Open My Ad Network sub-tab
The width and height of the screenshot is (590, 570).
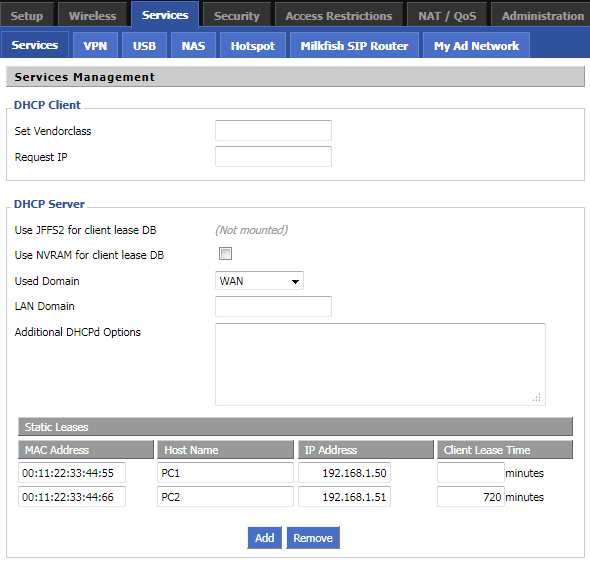pyautogui.click(x=476, y=46)
